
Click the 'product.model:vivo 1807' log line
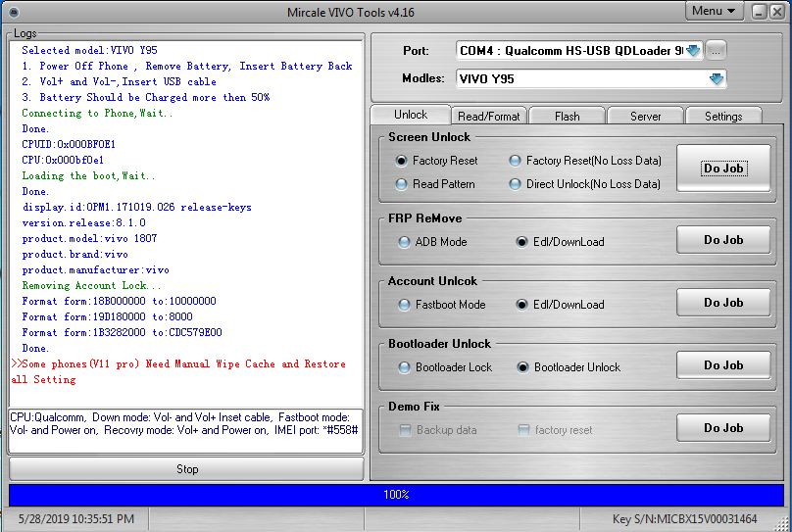tap(89, 238)
